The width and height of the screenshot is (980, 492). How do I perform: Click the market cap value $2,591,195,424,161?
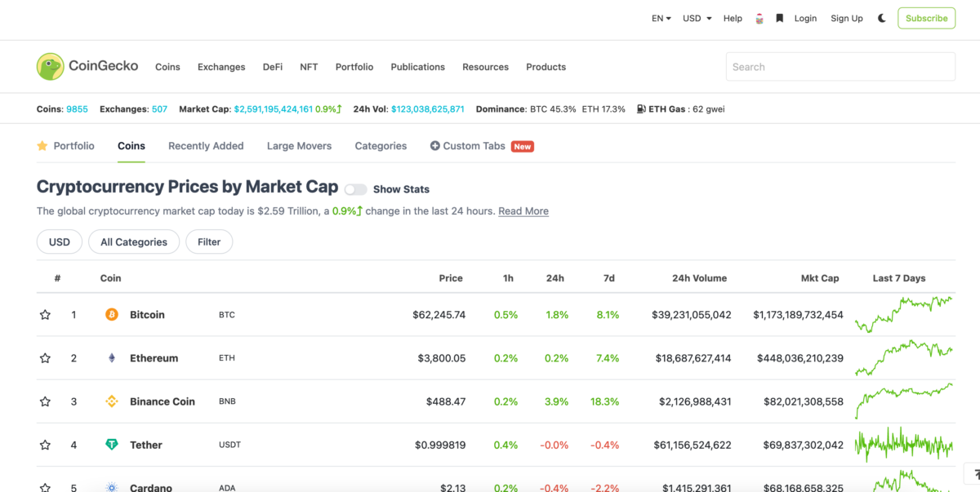[x=273, y=109]
